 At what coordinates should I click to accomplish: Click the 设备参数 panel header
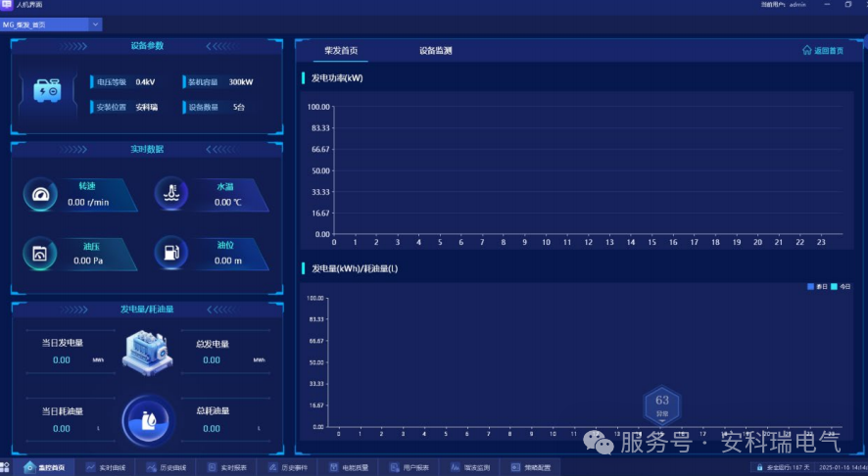[x=147, y=46]
